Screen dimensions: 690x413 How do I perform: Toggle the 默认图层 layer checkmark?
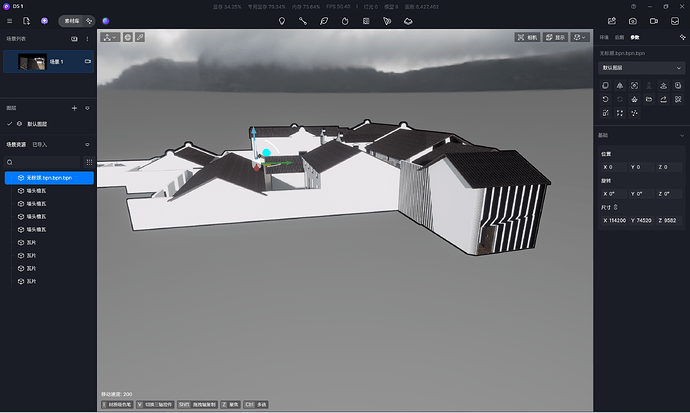coord(10,124)
